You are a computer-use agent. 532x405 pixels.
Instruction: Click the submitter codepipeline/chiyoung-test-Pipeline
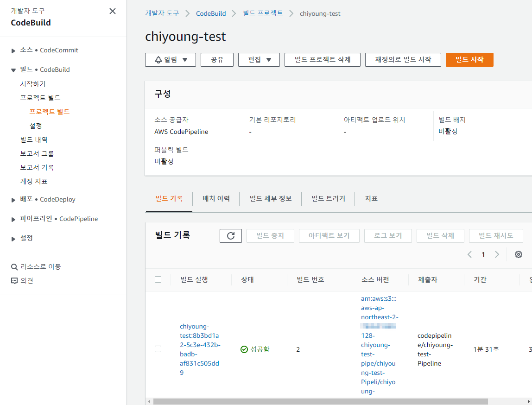click(435, 349)
